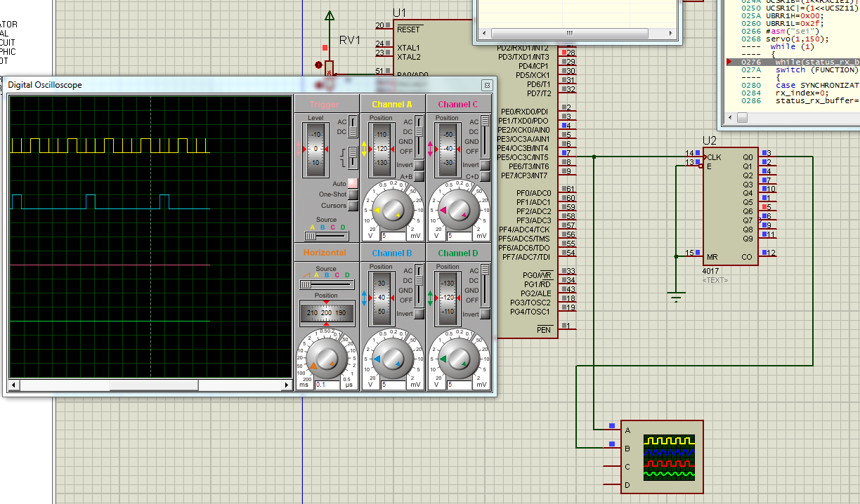Screen dimensions: 860x504
Task: Toggle the Trigger Auto button
Action: click(x=353, y=183)
